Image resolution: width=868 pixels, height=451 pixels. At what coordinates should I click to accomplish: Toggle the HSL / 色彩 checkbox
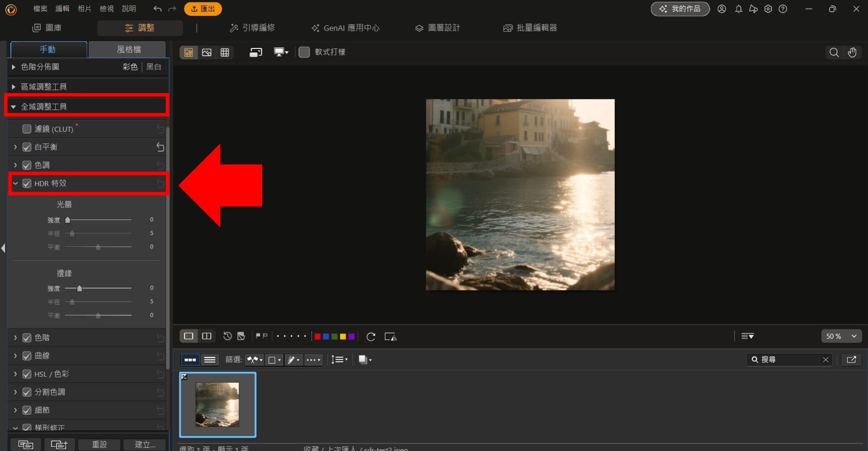pyautogui.click(x=27, y=374)
